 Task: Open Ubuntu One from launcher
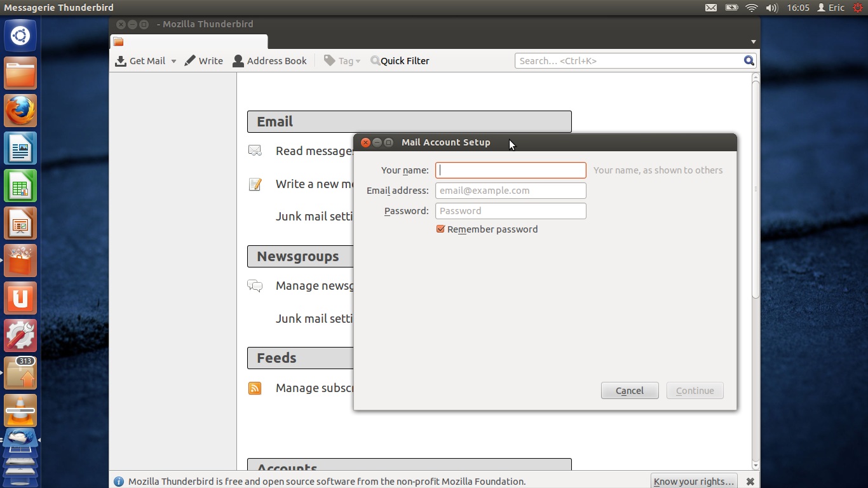[20, 298]
